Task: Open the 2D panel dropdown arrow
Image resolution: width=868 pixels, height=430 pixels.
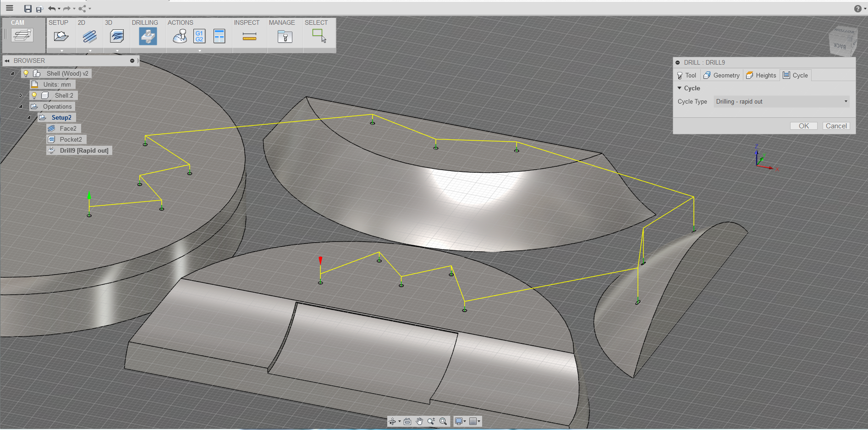Action: click(90, 50)
